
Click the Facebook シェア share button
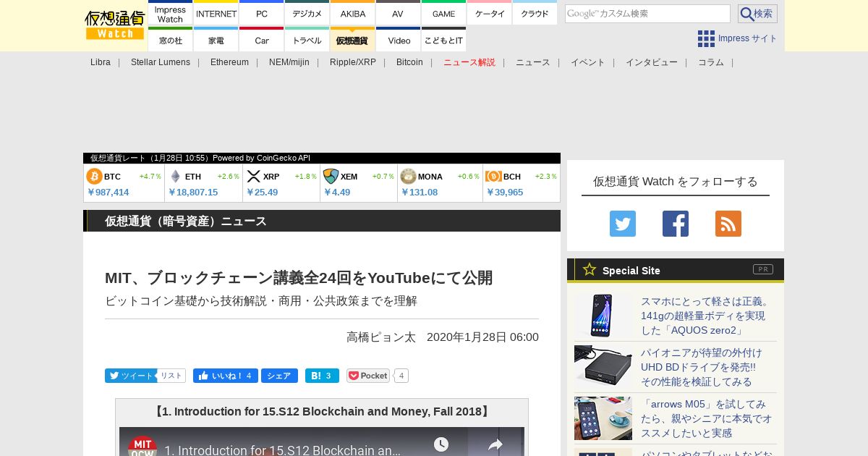coord(279,376)
